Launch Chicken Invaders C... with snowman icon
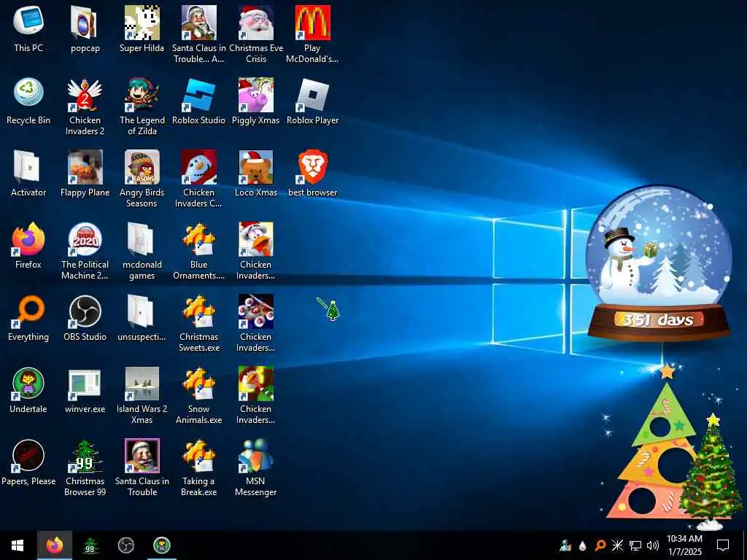The image size is (747, 560). pyautogui.click(x=198, y=179)
